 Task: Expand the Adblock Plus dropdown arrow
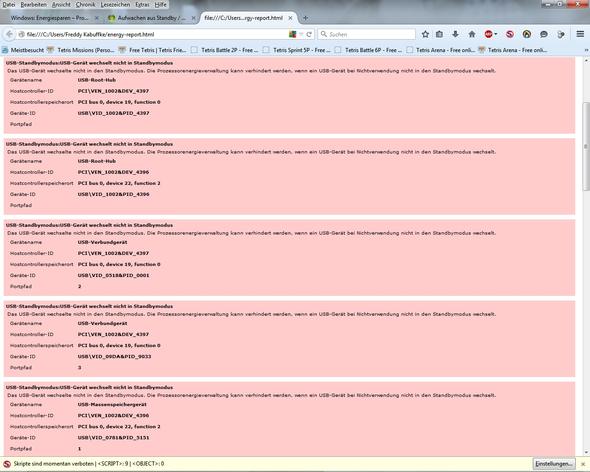(496, 34)
